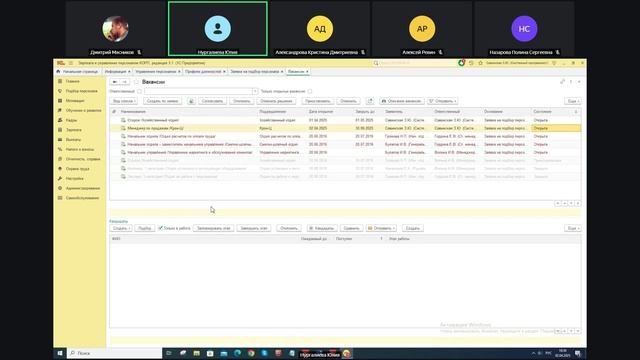Click the 1C global search field

click(416, 63)
